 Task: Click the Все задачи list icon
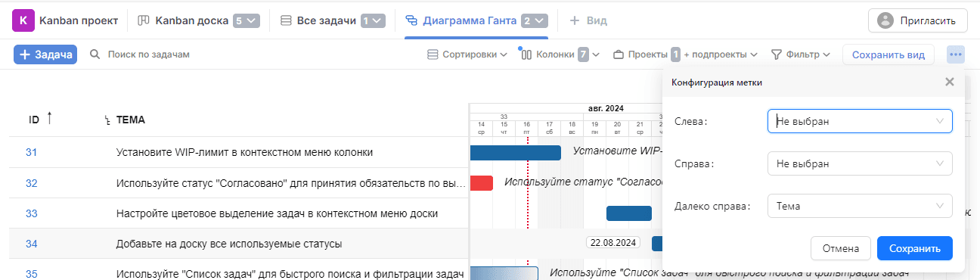click(286, 20)
